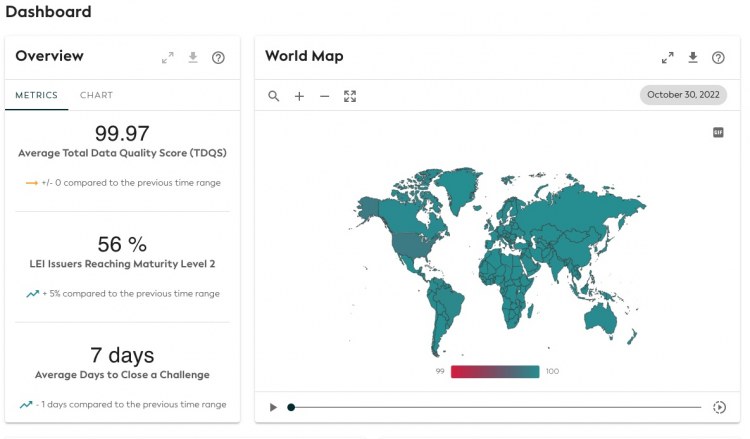This screenshot has width=750, height=439.
Task: Click the map search magnifier icon
Action: coord(273,96)
